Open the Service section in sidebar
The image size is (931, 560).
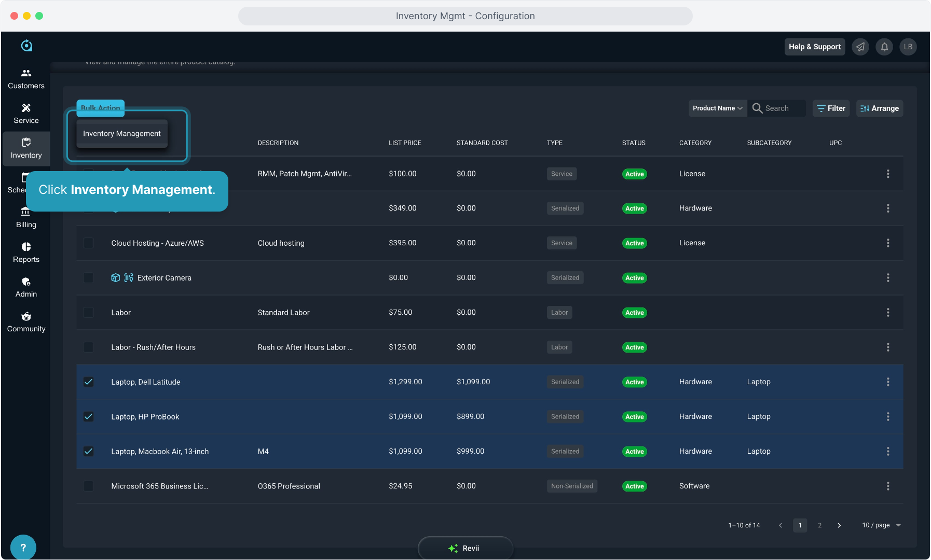pyautogui.click(x=26, y=114)
